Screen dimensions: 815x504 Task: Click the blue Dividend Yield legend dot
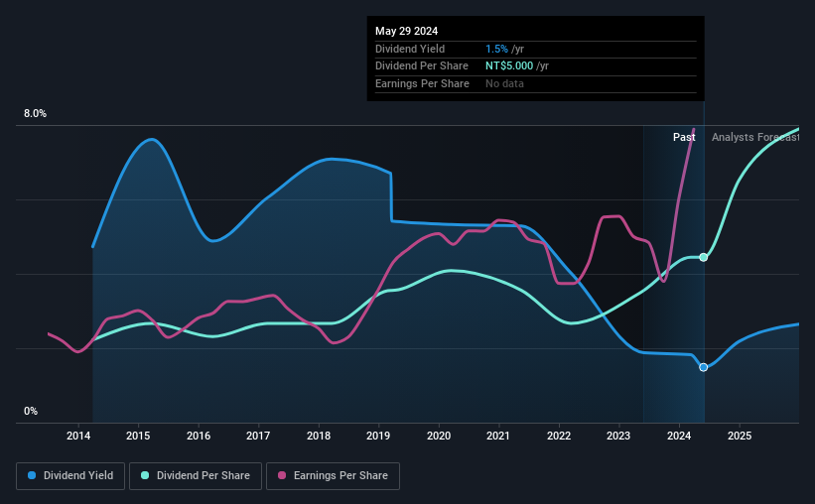[32, 475]
